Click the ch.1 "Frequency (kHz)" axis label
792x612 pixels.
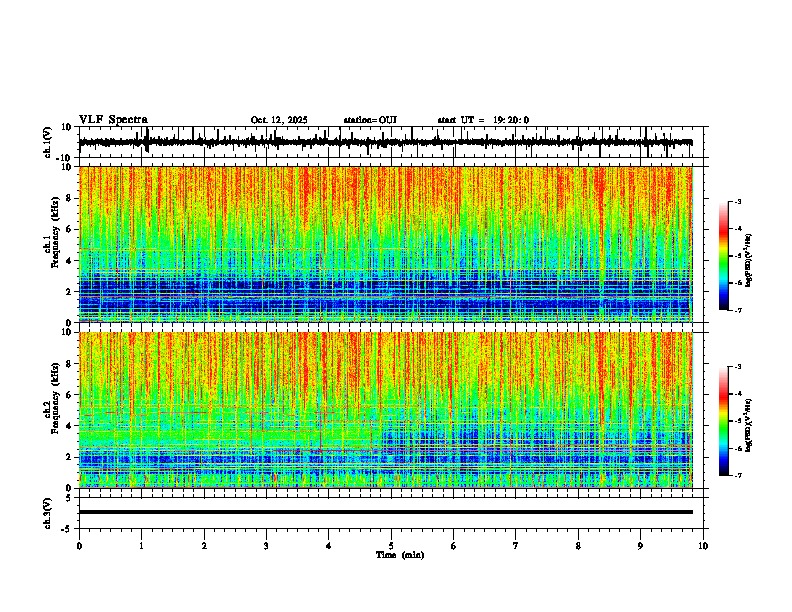pyautogui.click(x=55, y=232)
